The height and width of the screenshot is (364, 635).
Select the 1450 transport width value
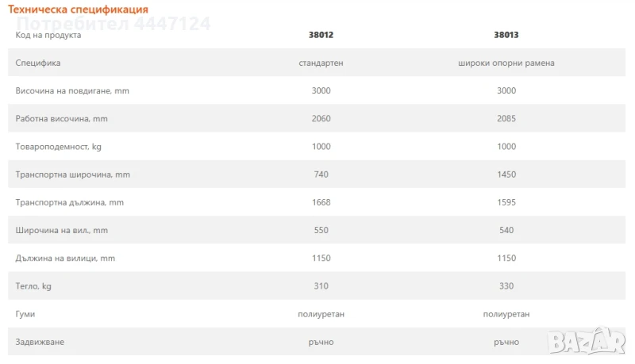pos(506,174)
